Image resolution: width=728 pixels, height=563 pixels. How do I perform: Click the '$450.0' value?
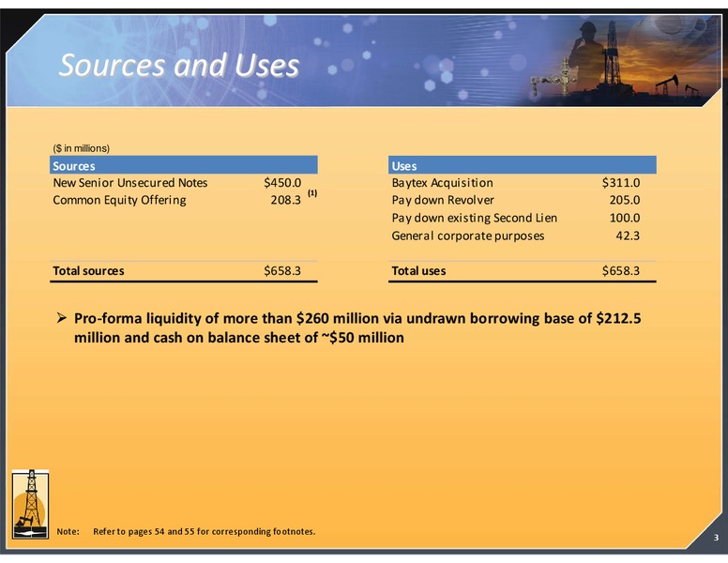(x=282, y=183)
